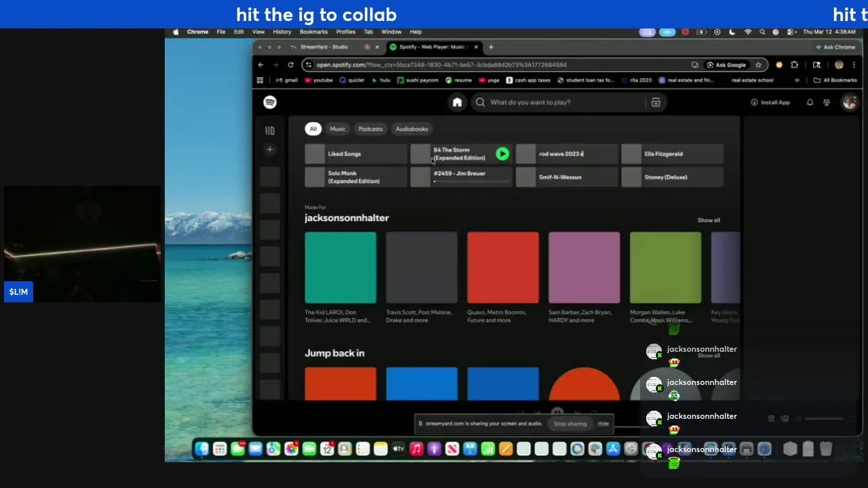868x488 pixels.
Task: Open the Profiles menu
Action: click(x=346, y=32)
